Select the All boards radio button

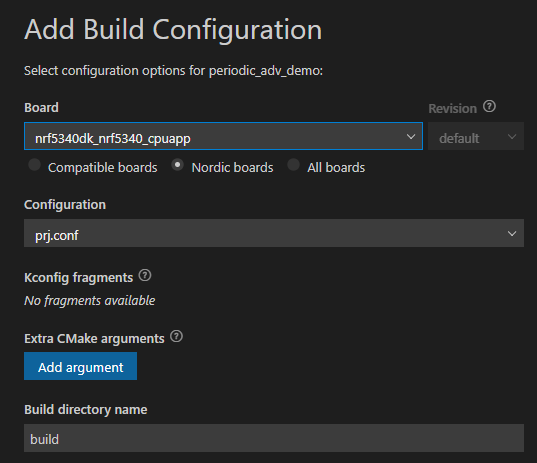(294, 165)
